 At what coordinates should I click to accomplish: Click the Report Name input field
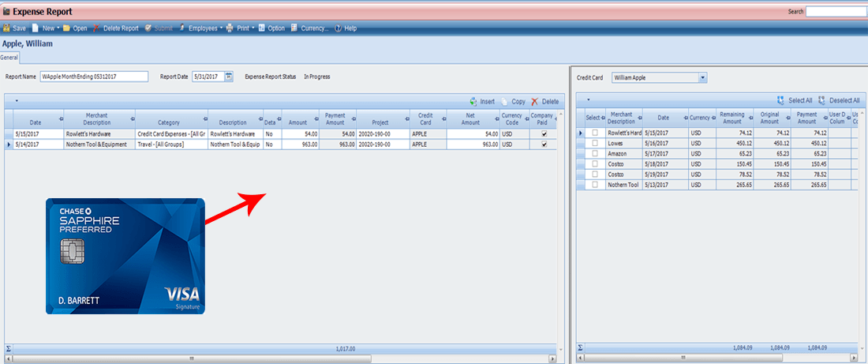(94, 77)
